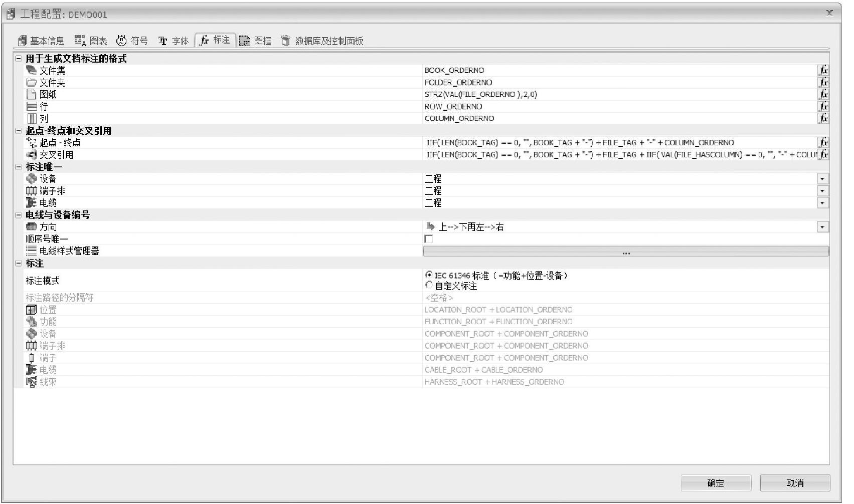Click fx button for 文件夹 row
The image size is (854, 504).
tap(823, 82)
